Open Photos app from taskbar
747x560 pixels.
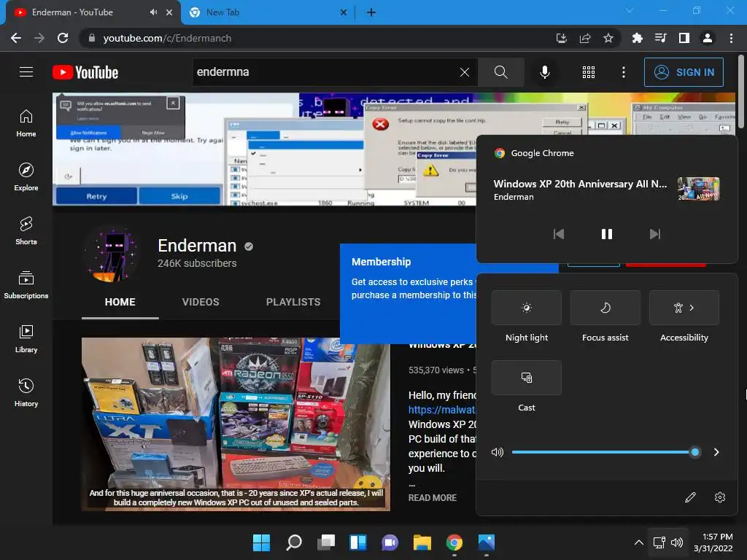tap(487, 542)
